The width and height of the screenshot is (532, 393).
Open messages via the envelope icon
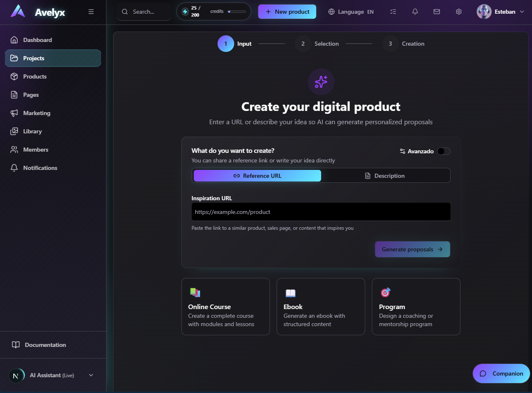436,12
